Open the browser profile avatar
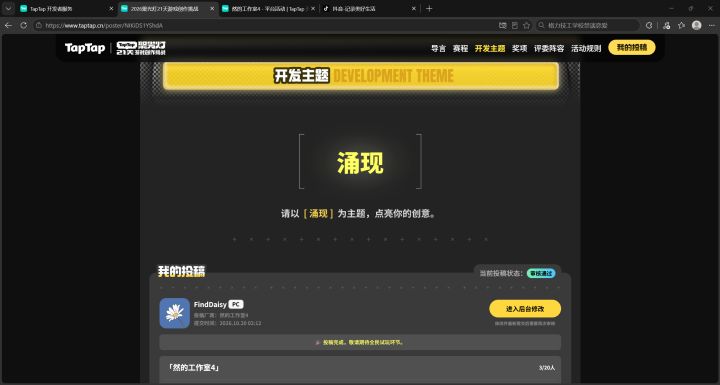 coord(697,25)
